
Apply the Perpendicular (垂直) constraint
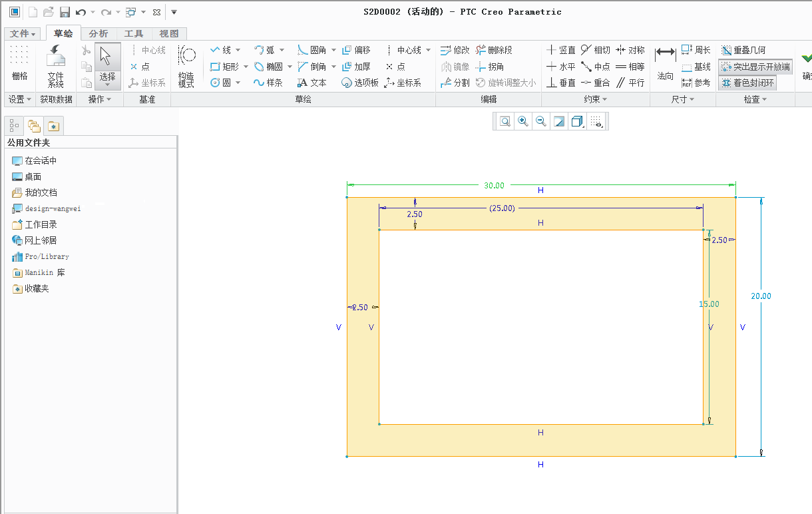pos(560,83)
